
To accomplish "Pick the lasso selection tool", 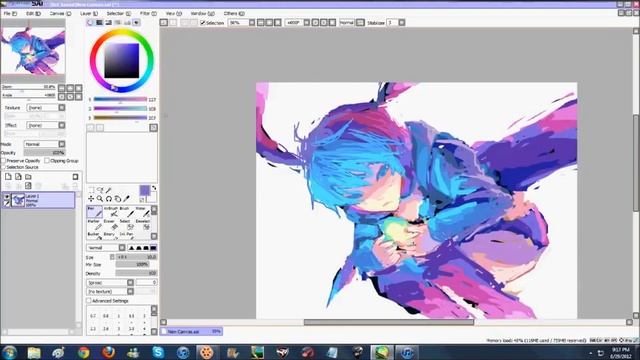I will pyautogui.click(x=100, y=190).
